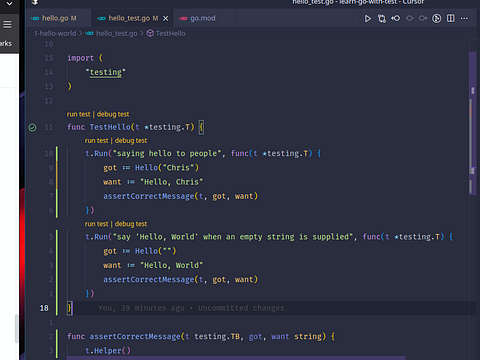The image size is (480, 360).
Task: Click the editor vertical scrollbar minimap
Action: tap(472, 123)
